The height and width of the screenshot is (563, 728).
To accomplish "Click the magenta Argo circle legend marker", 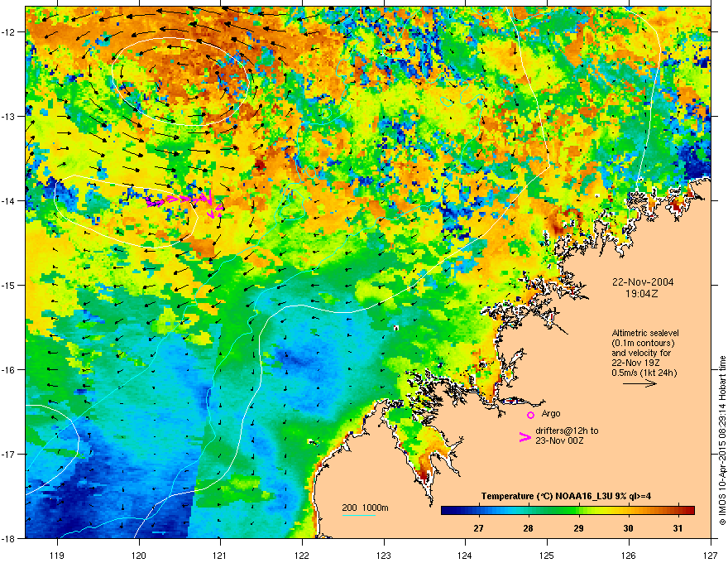I will tap(530, 415).
